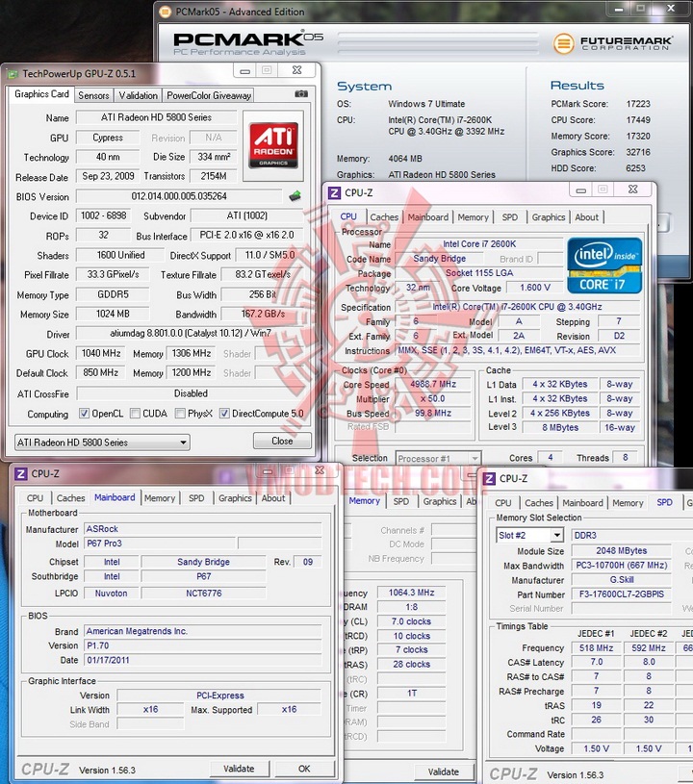The image size is (693, 784).
Task: Click the CPU-Z icon in the SPD window title
Action: [x=489, y=478]
